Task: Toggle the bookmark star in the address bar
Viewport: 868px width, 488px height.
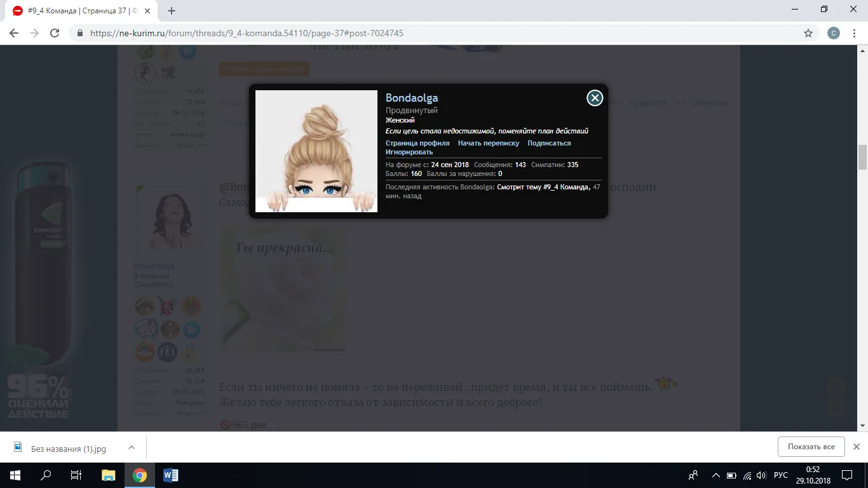Action: point(808,32)
